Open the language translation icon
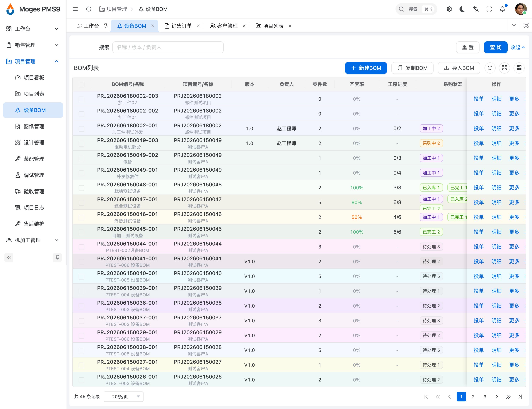 (475, 9)
